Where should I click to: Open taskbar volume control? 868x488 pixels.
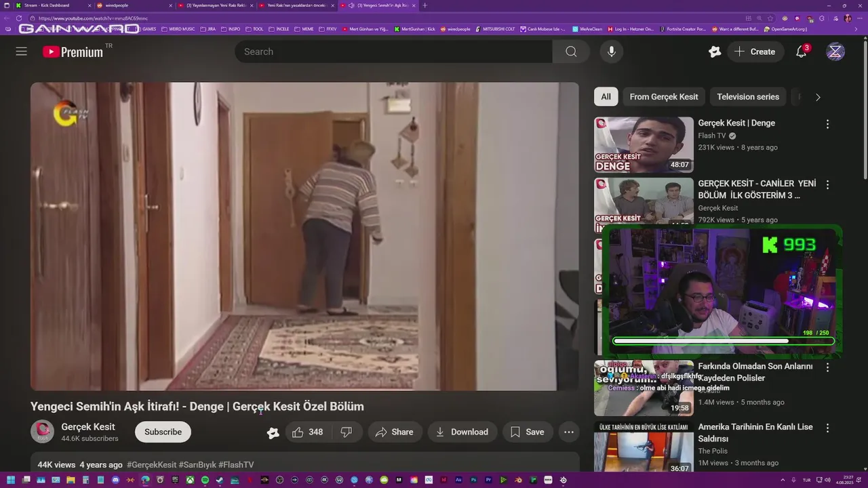(827, 480)
